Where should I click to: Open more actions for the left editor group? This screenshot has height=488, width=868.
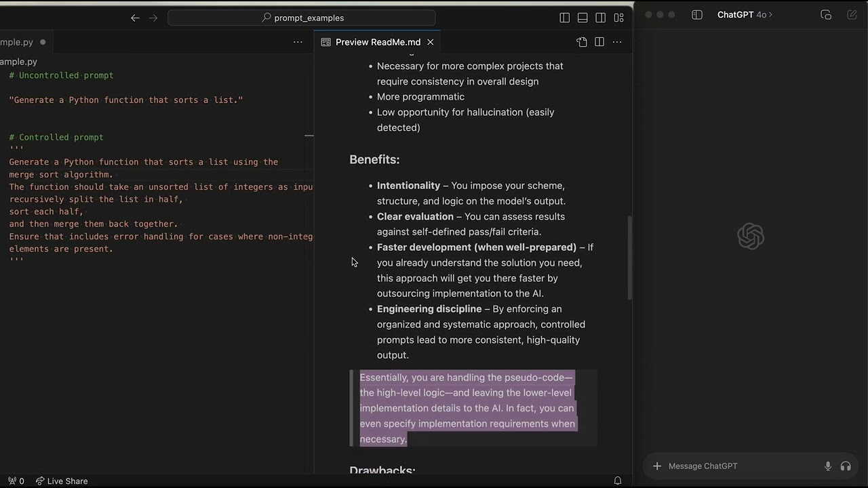(298, 42)
